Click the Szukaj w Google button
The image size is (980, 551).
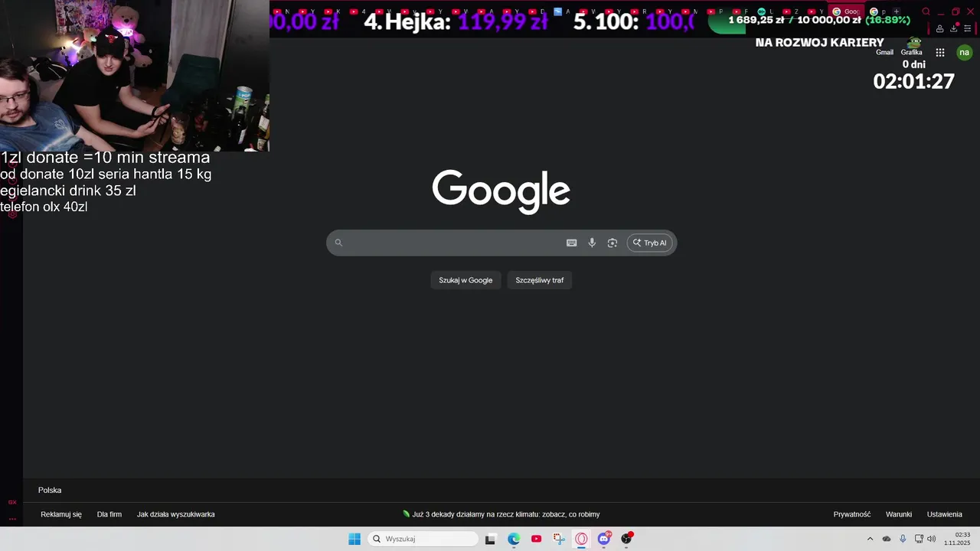click(x=465, y=280)
